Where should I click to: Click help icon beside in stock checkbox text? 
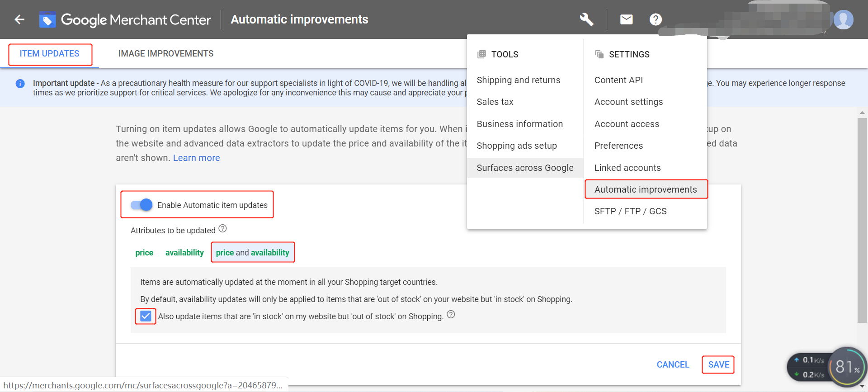point(451,315)
